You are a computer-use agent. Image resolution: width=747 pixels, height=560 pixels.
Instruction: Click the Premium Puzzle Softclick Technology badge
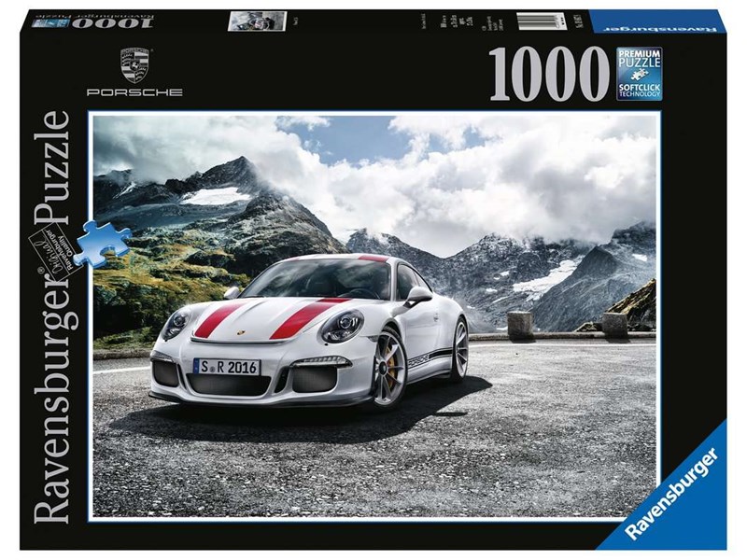pos(640,74)
